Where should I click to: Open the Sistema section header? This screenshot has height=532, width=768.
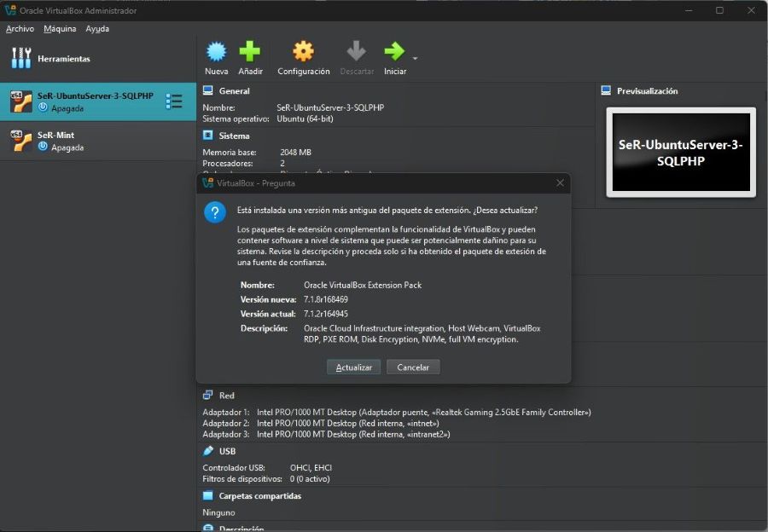(x=234, y=136)
